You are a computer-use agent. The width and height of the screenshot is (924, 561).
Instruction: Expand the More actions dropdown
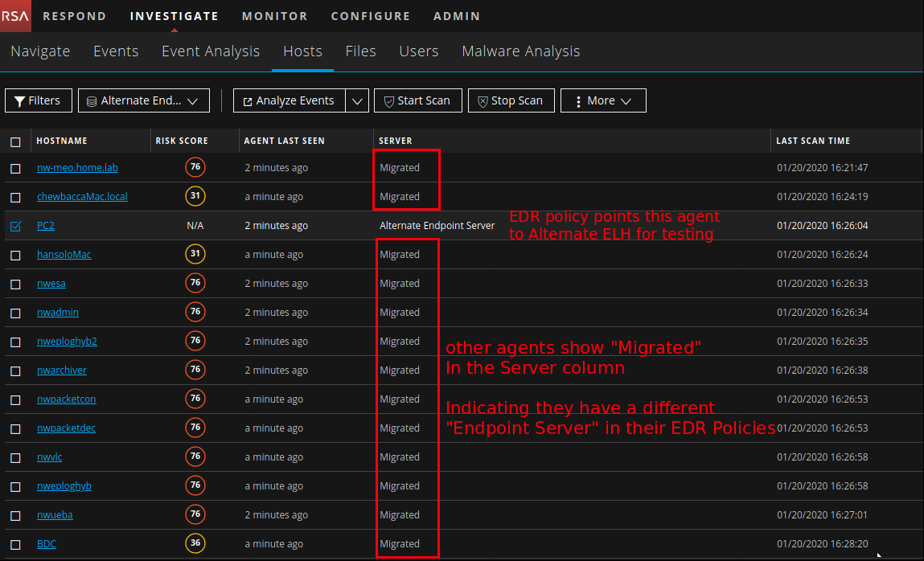point(602,100)
